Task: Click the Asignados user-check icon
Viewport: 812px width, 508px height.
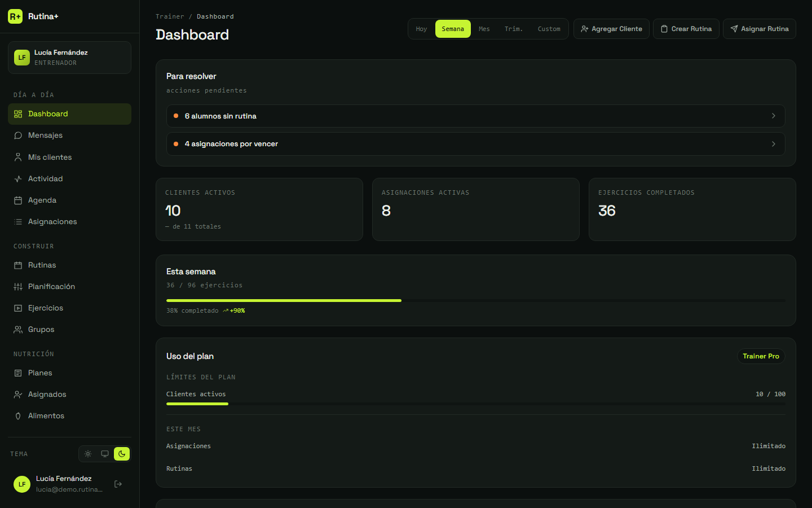Action: pos(18,395)
